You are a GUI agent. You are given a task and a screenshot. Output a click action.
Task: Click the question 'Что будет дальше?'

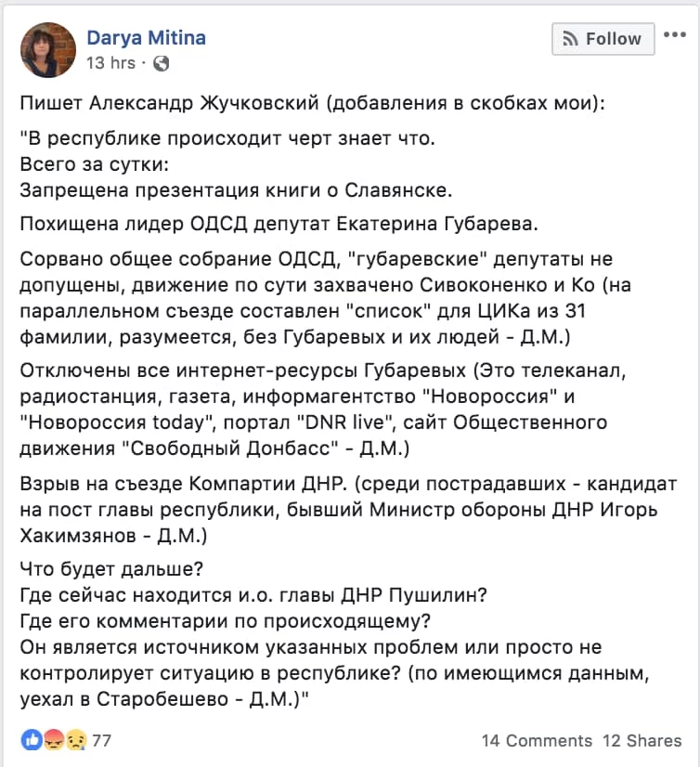111,569
